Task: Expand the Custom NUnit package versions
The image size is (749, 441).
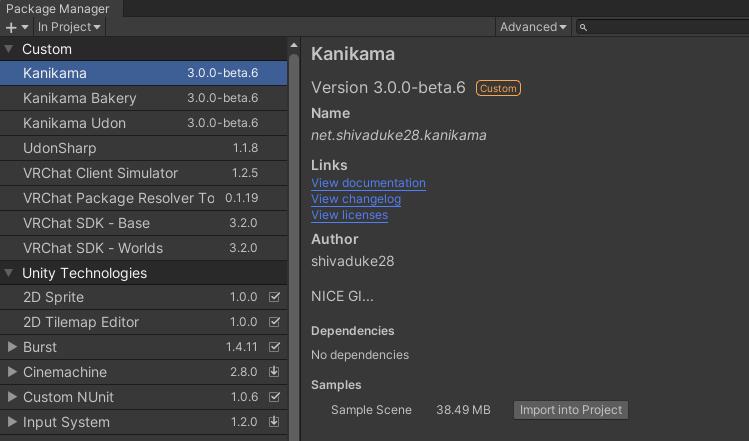Action: [12, 397]
